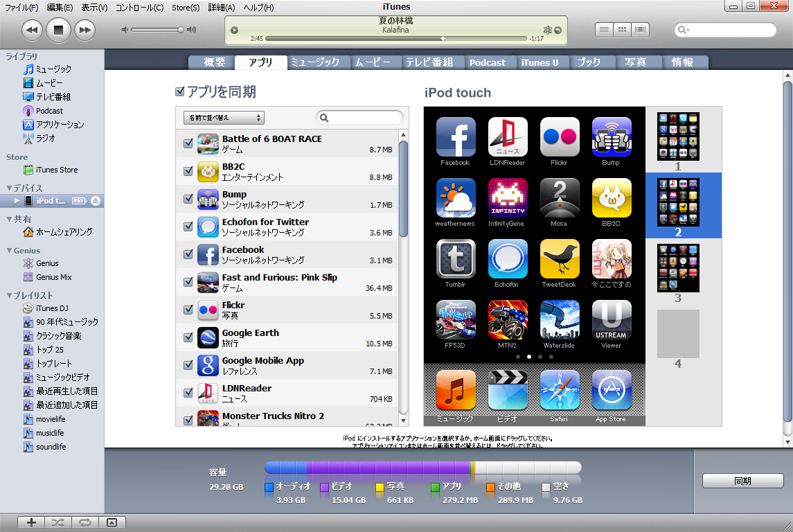Toggle shuffle button in bottom bar

pos(58,522)
